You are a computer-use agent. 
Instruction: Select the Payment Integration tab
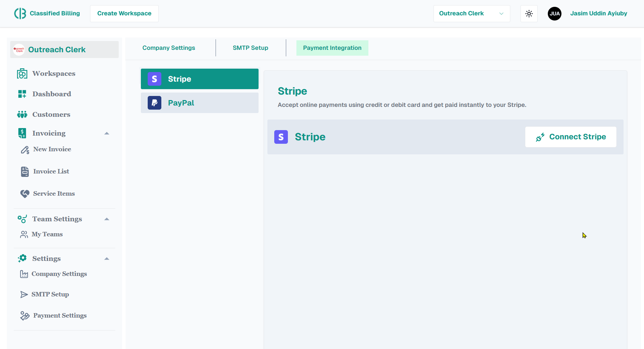332,48
